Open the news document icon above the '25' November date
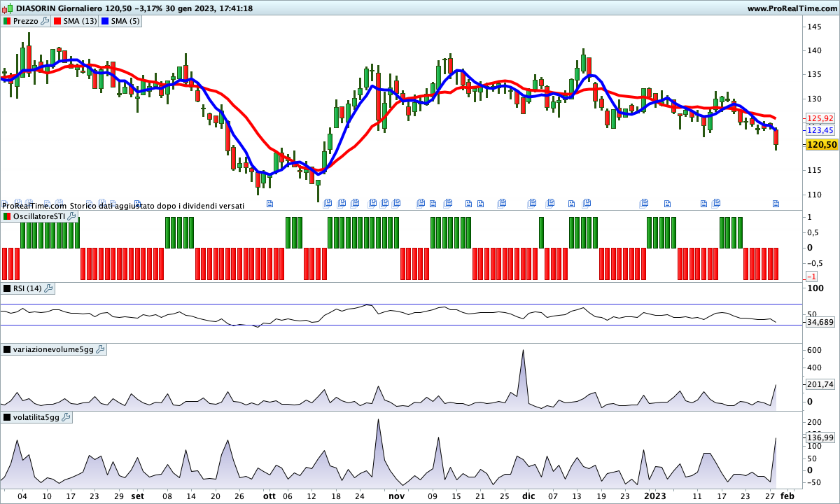This screenshot has width=840, height=504. coord(502,203)
